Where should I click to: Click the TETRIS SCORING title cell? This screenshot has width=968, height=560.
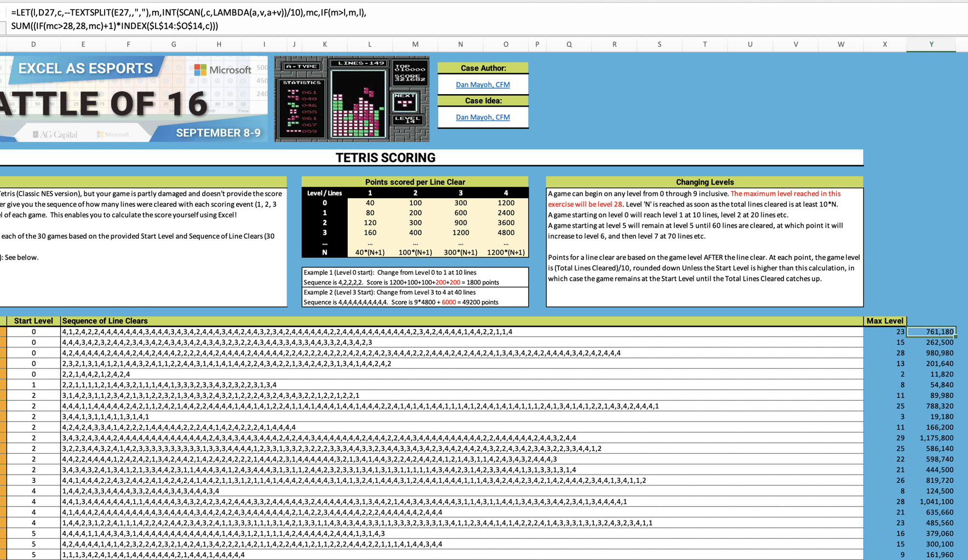click(386, 158)
